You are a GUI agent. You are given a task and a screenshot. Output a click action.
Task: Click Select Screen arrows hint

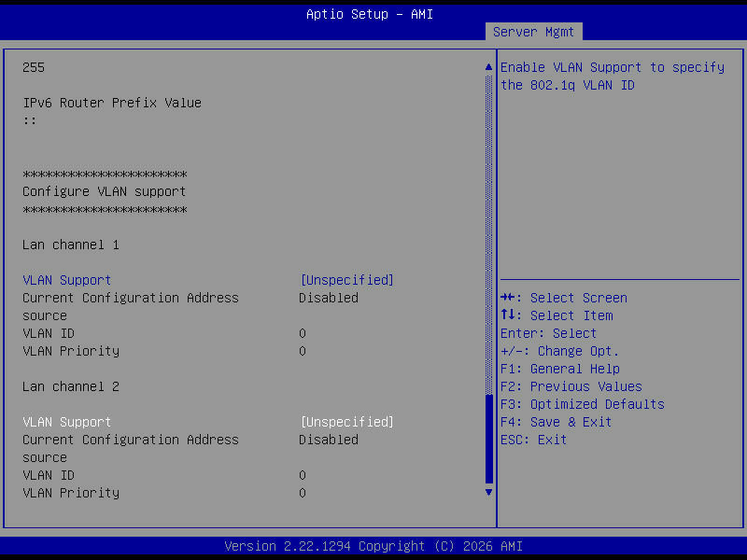pos(564,298)
